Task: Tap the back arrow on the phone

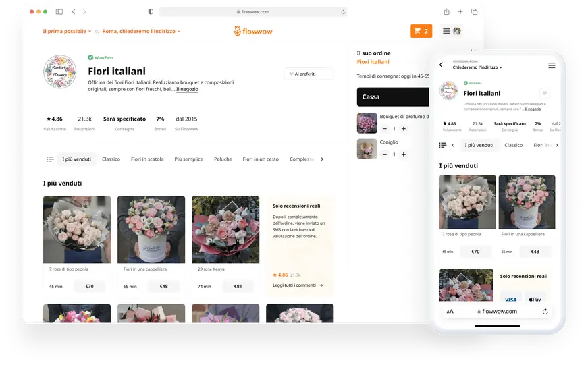Action: tap(441, 65)
